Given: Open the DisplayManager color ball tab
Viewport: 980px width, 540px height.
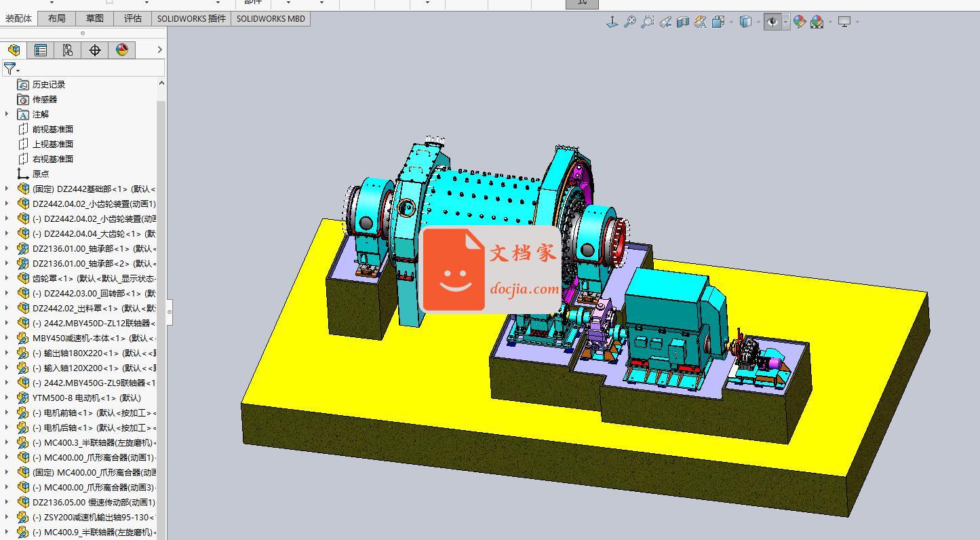Looking at the screenshot, I should coord(122,50).
